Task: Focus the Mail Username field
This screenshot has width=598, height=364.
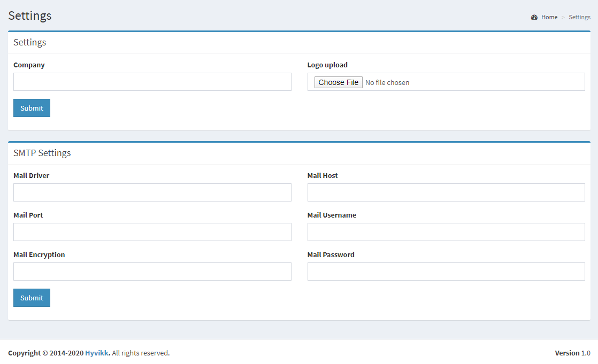Action: (x=446, y=232)
